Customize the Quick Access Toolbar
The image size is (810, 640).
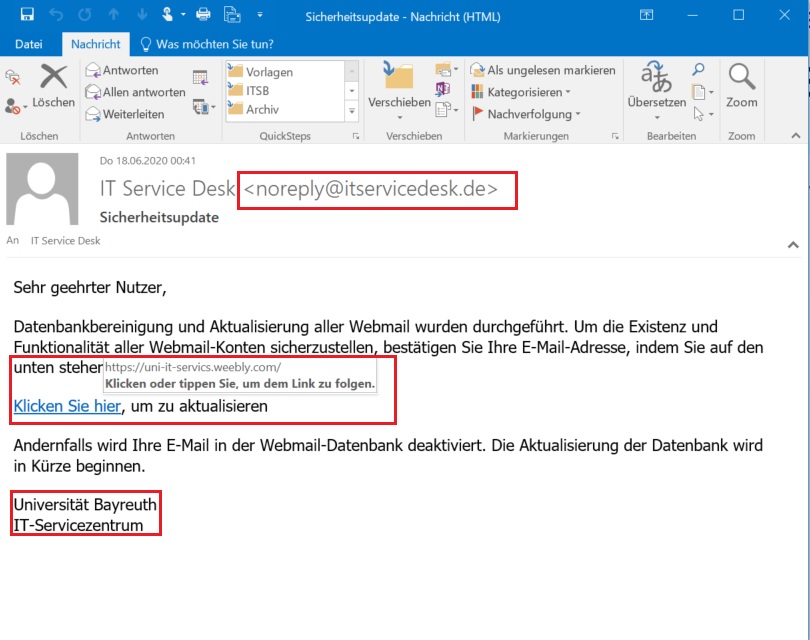click(x=260, y=15)
